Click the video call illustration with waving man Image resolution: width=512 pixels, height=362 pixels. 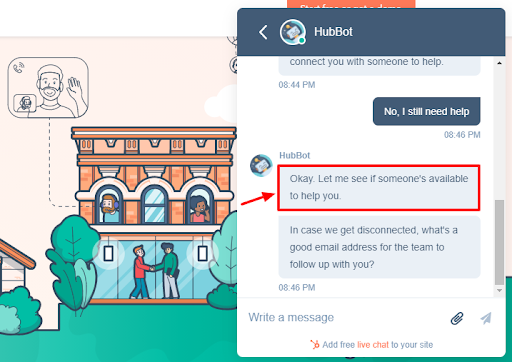point(48,88)
